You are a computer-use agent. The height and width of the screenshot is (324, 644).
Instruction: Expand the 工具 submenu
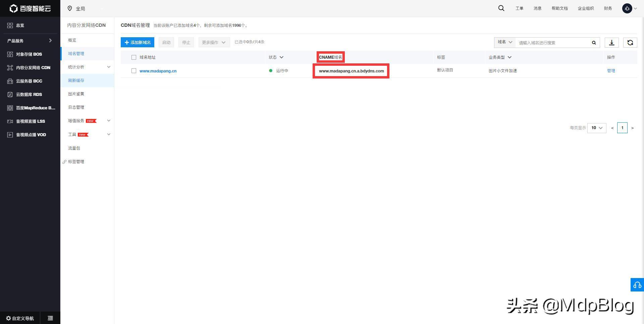[x=109, y=134]
